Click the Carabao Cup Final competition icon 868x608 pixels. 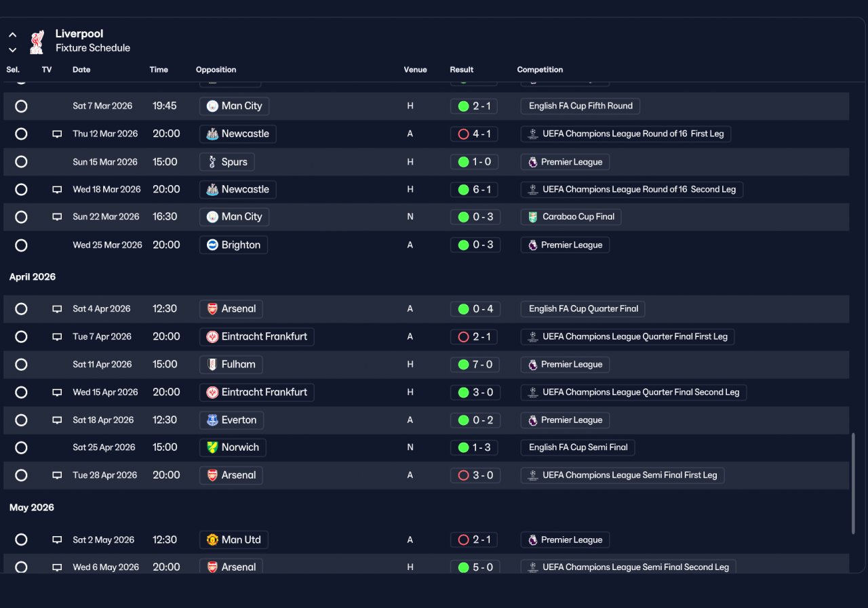[533, 217]
